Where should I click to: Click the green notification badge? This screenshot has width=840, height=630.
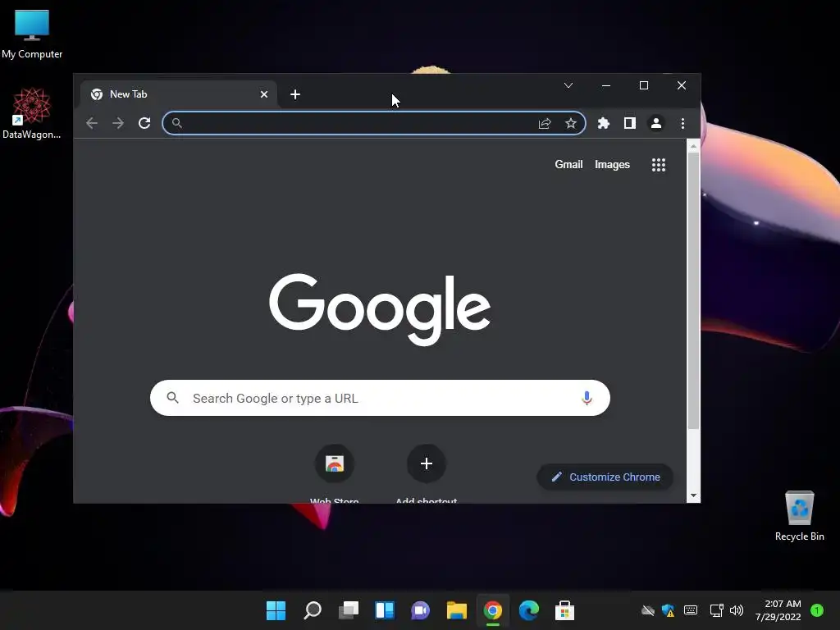[x=816, y=610]
